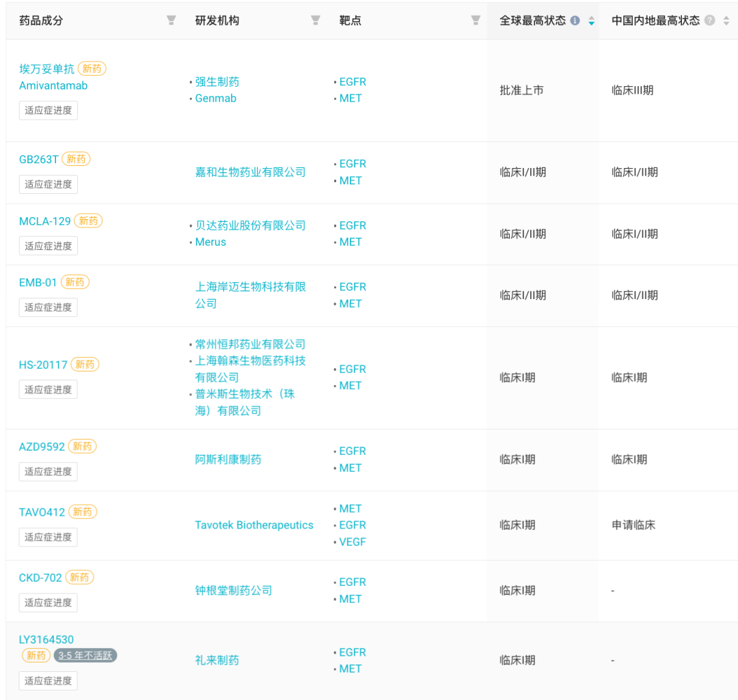Click 批准上市 status of Amivantamab
The width and height of the screenshot is (738, 700).
coord(521,90)
